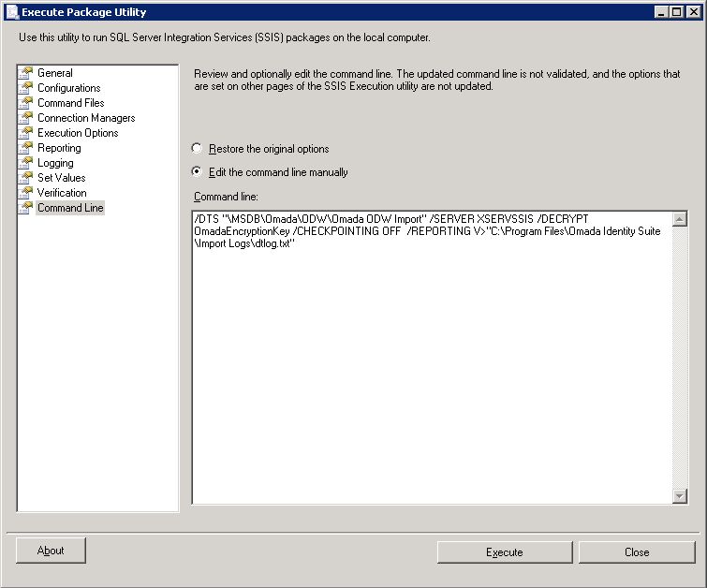Click the command line scrollbar up arrow
The width and height of the screenshot is (707, 588).
point(680,219)
